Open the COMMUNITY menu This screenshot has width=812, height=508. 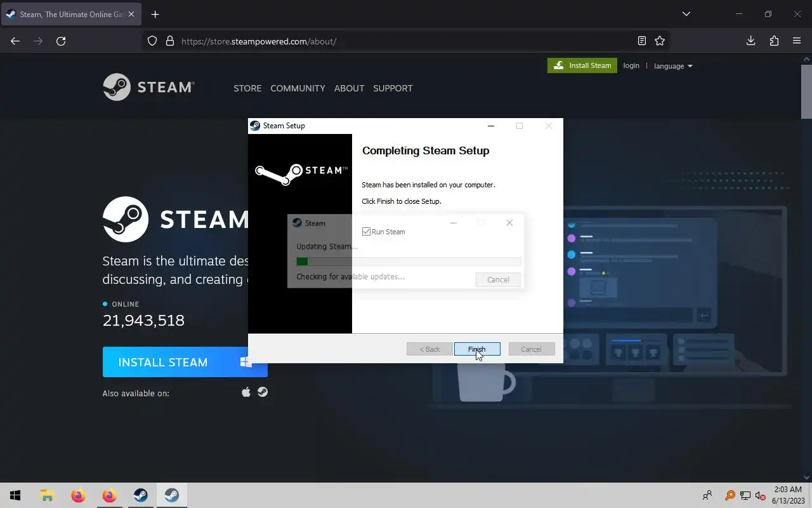coord(298,88)
